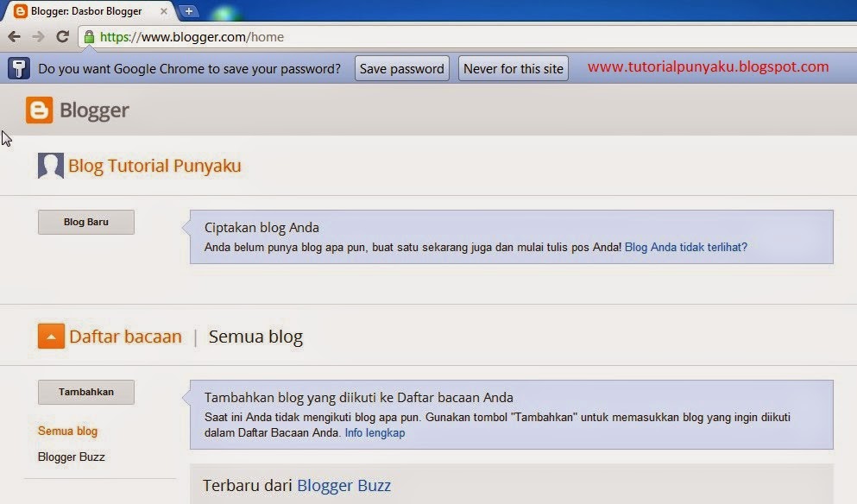Collapse the Daftar bacaan section

[x=51, y=336]
